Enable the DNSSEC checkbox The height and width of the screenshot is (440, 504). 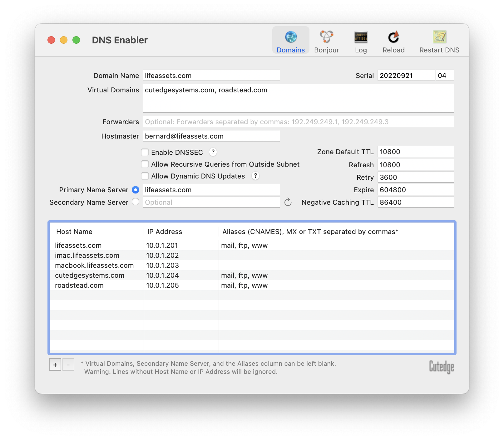coord(145,152)
